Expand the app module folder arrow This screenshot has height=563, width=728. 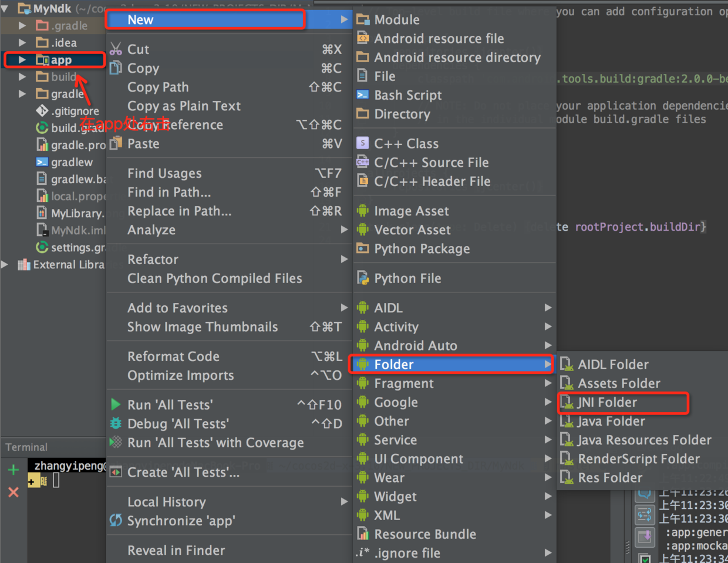(22, 60)
